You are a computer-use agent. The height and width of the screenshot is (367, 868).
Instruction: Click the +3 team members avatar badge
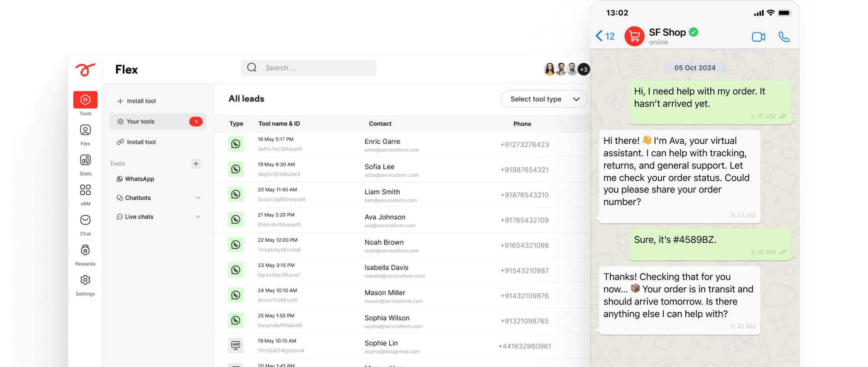tap(584, 70)
